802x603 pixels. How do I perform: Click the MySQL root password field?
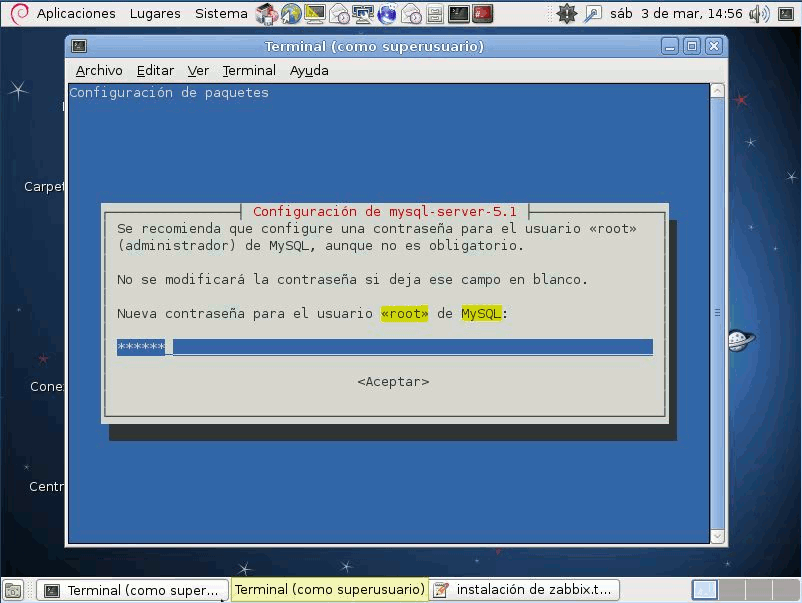(384, 347)
